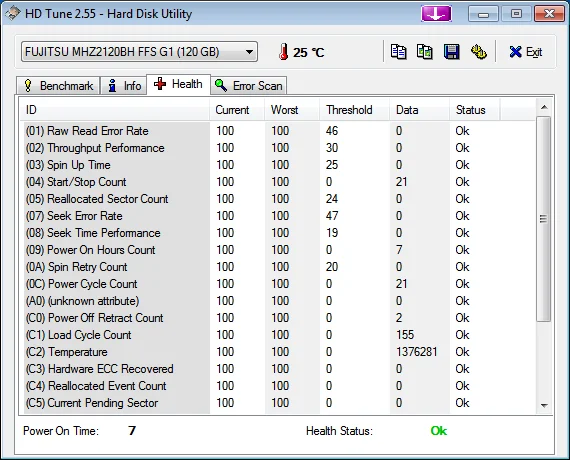
Task: Close the HD Tune window
Action: click(x=549, y=14)
